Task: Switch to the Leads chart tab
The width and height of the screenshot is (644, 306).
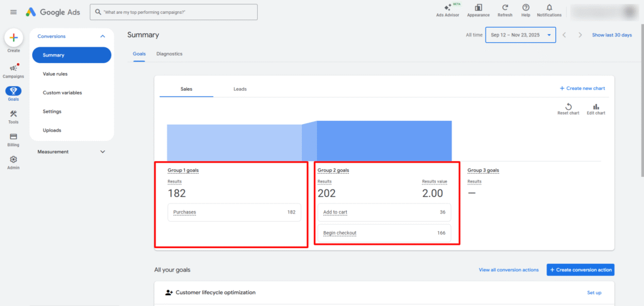Action: [x=240, y=89]
